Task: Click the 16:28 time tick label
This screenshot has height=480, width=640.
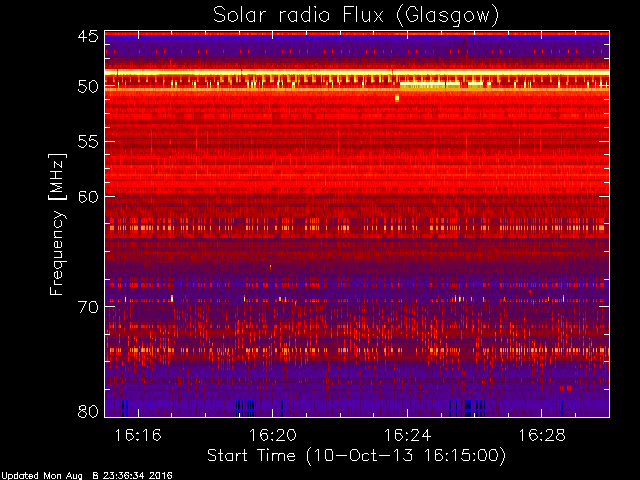Action: (x=542, y=435)
